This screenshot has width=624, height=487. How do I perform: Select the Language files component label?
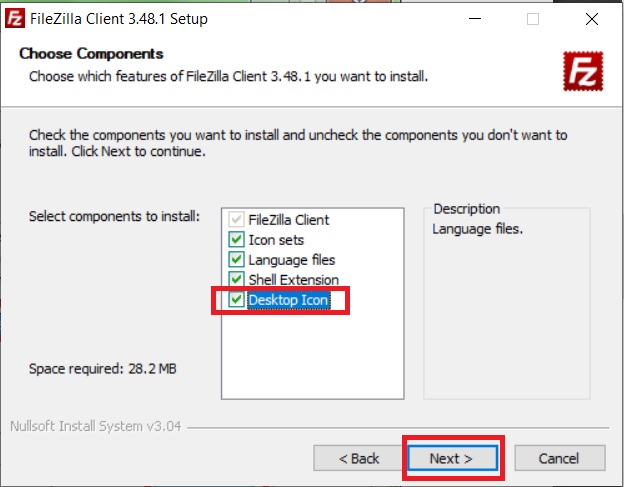pyautogui.click(x=292, y=260)
